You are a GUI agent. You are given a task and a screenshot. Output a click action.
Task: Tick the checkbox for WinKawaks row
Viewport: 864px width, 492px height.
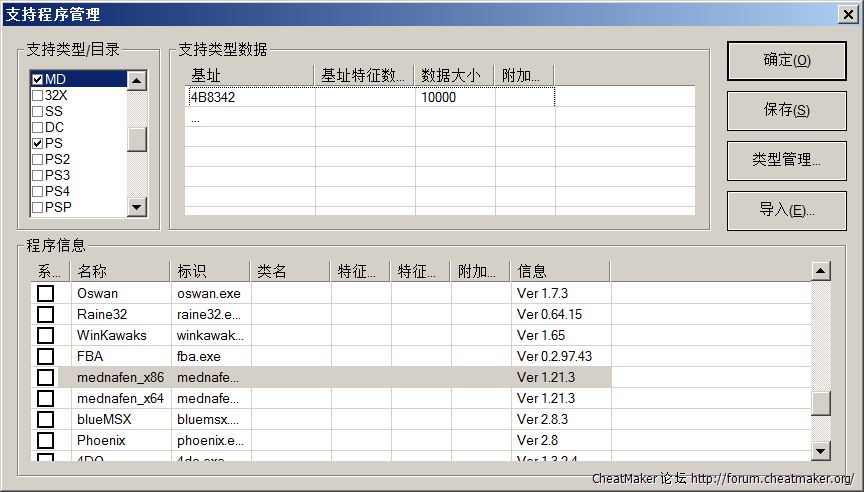[45, 335]
